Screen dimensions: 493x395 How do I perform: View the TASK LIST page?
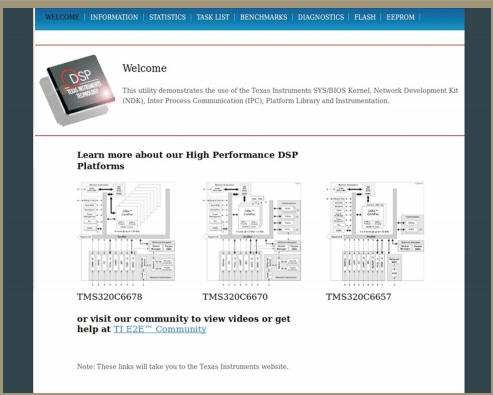[x=213, y=17]
